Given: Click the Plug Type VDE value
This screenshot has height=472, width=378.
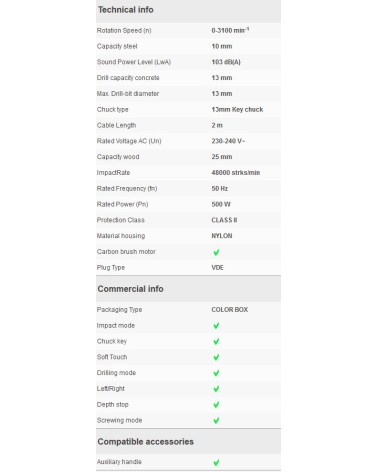Looking at the screenshot, I should 217,268.
